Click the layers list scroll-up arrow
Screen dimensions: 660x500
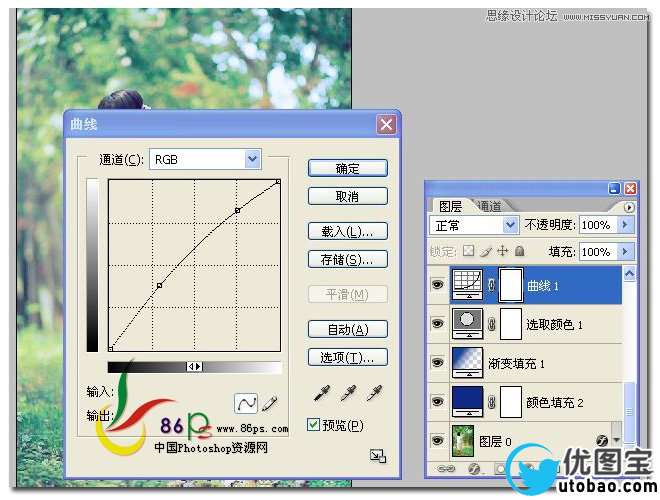coord(629,274)
